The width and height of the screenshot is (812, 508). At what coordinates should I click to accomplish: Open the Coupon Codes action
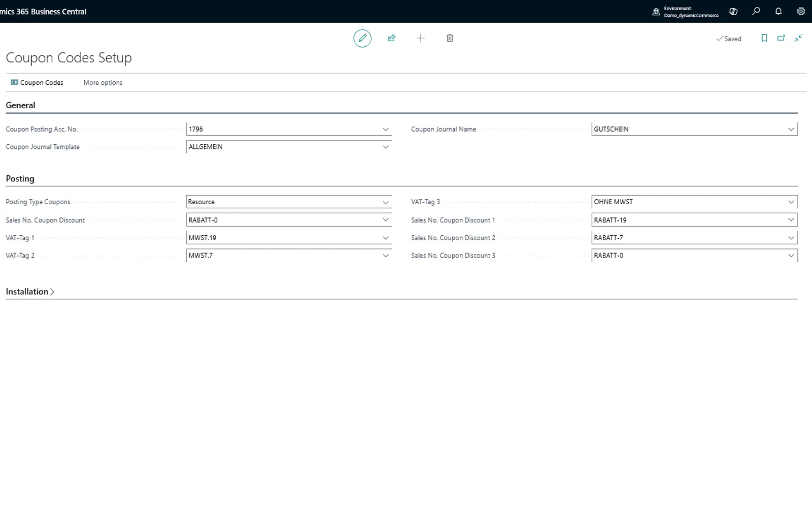[x=37, y=82]
